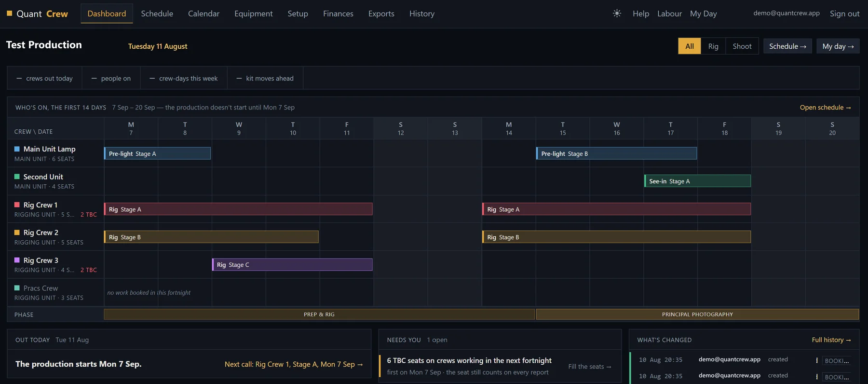Click the PRINCIPAL PHOTOGRAPHY phase bar

point(697,314)
